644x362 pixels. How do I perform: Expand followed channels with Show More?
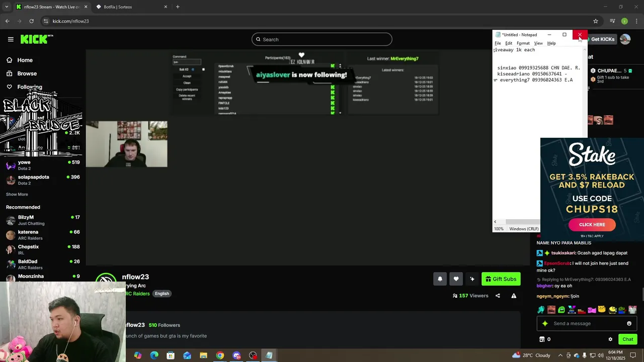(17, 194)
